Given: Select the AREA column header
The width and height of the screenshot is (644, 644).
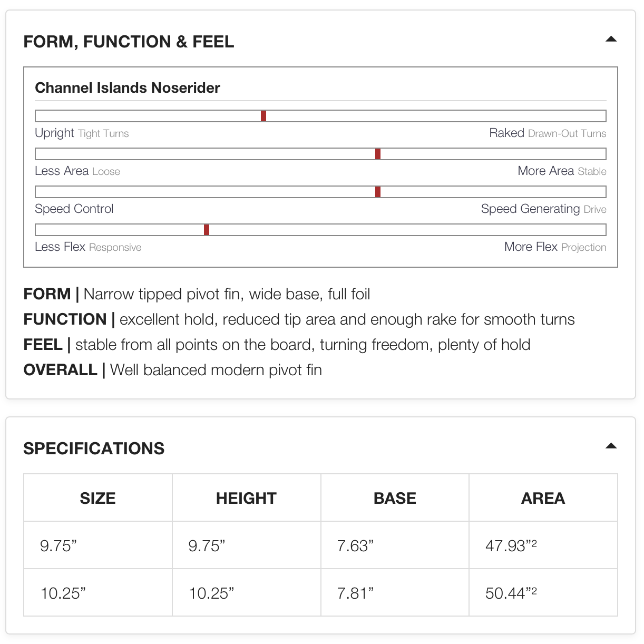Looking at the screenshot, I should [x=543, y=498].
